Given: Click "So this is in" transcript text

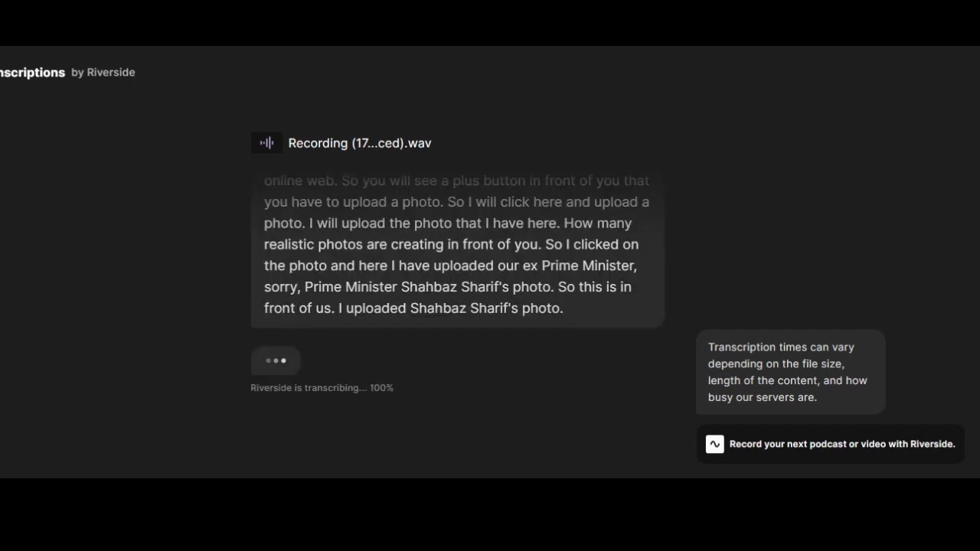Looking at the screenshot, I should click(595, 287).
